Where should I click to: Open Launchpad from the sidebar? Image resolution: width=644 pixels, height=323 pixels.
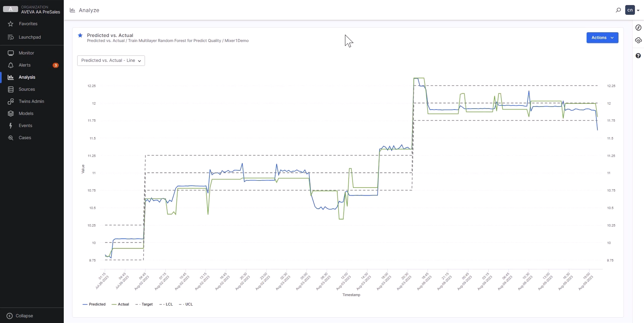[30, 37]
